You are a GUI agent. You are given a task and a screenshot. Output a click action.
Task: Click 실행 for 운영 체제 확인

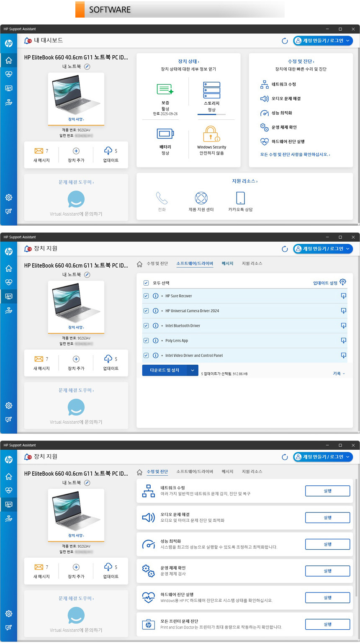pos(327,571)
